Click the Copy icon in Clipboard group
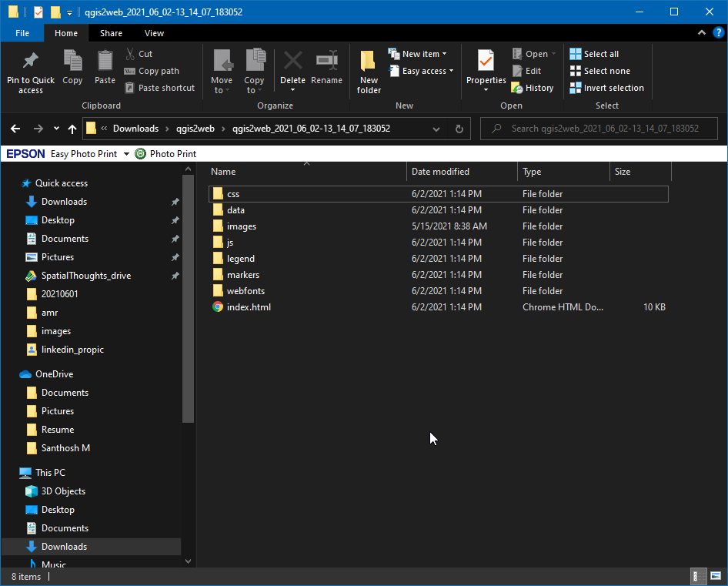728x586 pixels. coord(72,62)
